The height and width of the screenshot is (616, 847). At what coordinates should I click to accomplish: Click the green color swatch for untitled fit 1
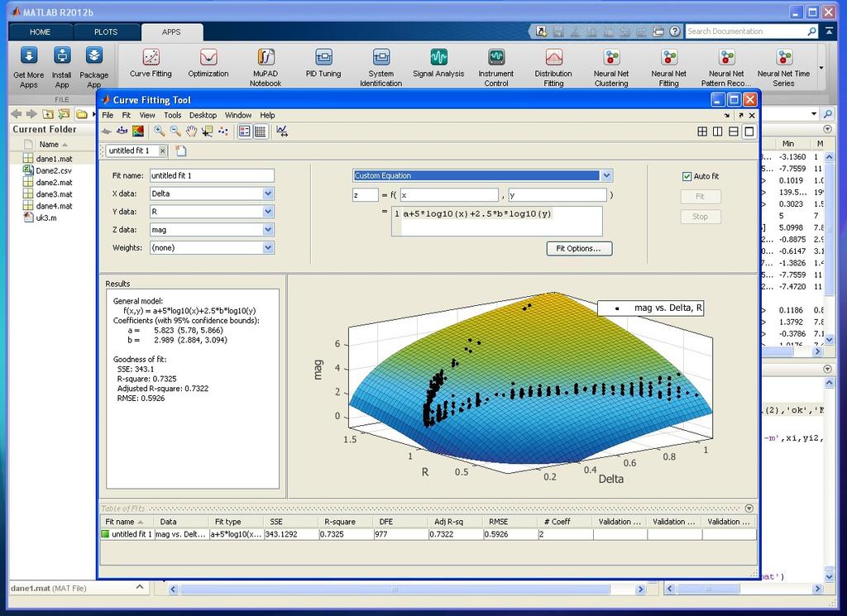pos(105,534)
